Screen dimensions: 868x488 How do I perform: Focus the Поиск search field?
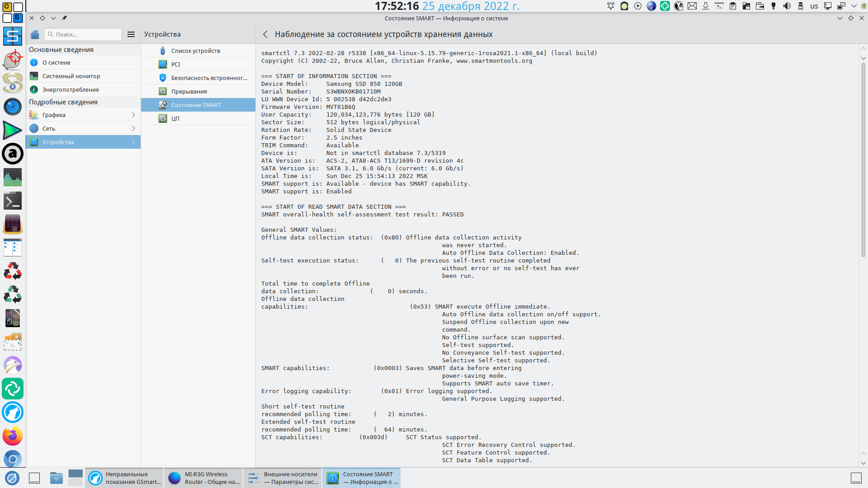pos(86,34)
